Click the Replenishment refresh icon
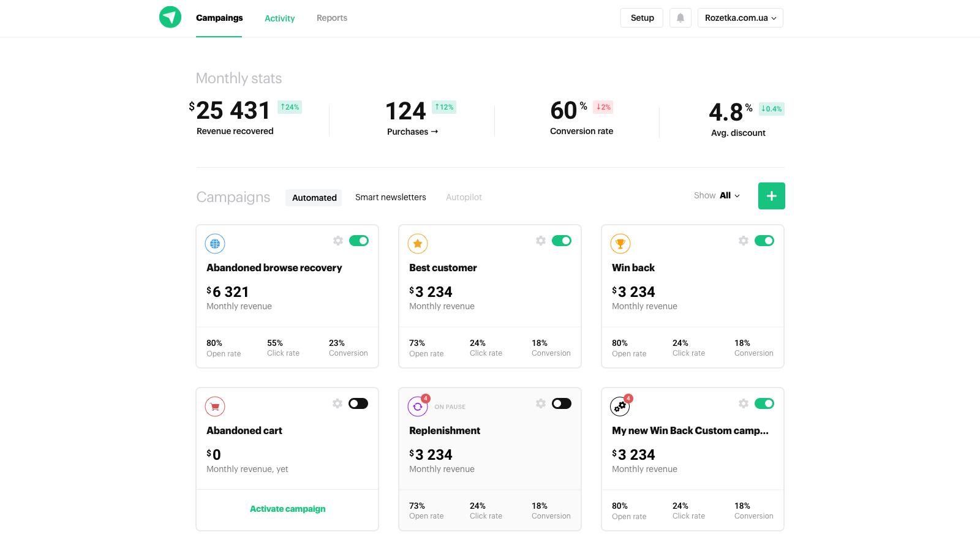980x551 pixels. click(418, 407)
